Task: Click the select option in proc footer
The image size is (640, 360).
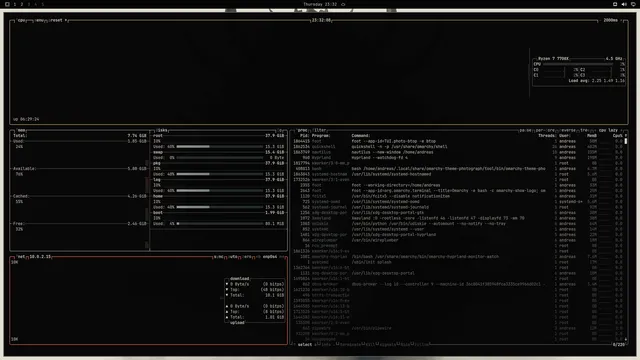Action: tap(305, 344)
